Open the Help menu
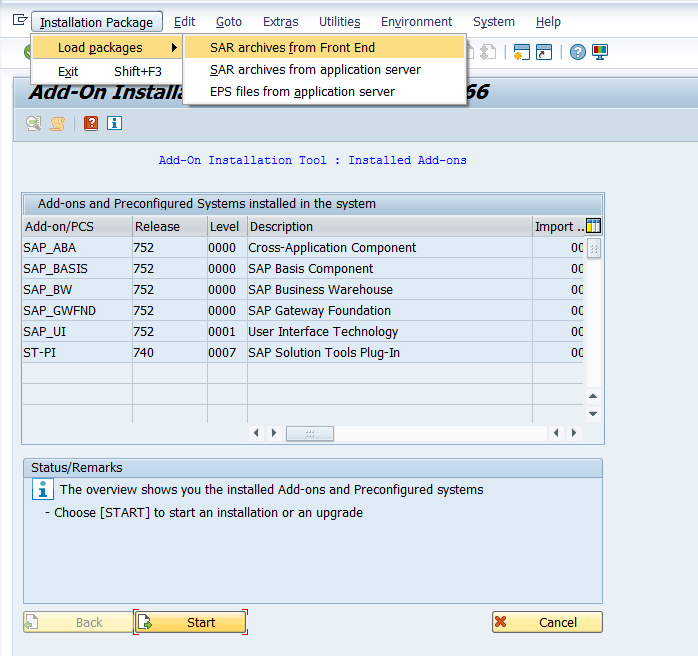This screenshot has height=656, width=698. tap(548, 22)
